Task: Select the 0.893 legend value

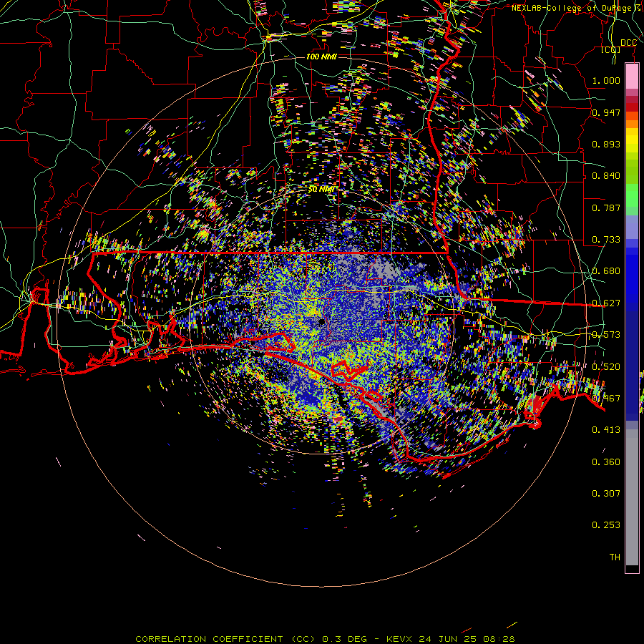Action: (606, 144)
